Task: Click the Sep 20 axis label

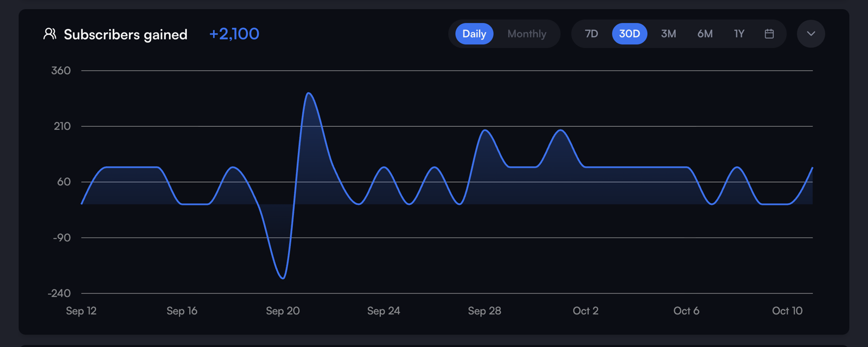Action: pyautogui.click(x=283, y=311)
